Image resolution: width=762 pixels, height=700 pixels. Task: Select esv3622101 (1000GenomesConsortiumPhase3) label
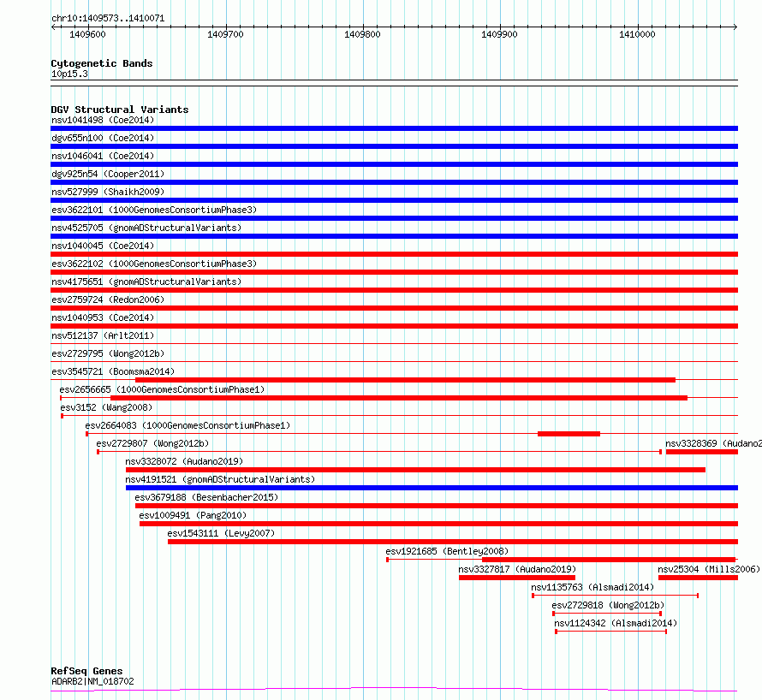[x=154, y=210]
